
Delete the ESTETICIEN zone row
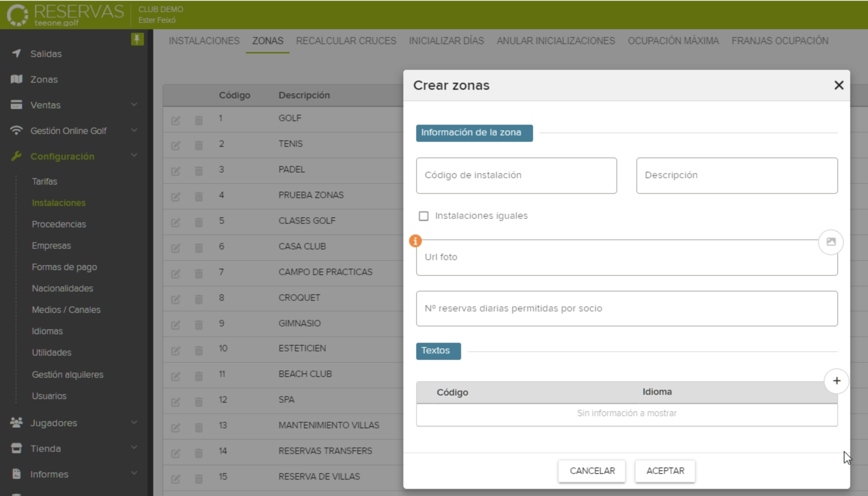click(199, 351)
